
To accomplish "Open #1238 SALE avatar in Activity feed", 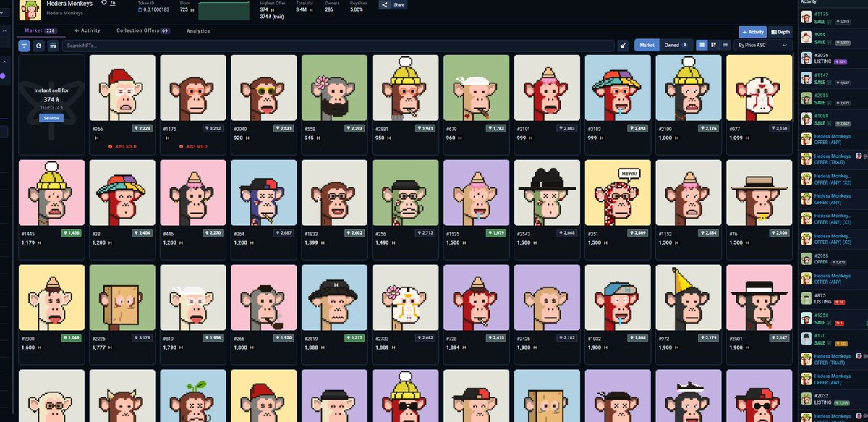I will (x=805, y=319).
